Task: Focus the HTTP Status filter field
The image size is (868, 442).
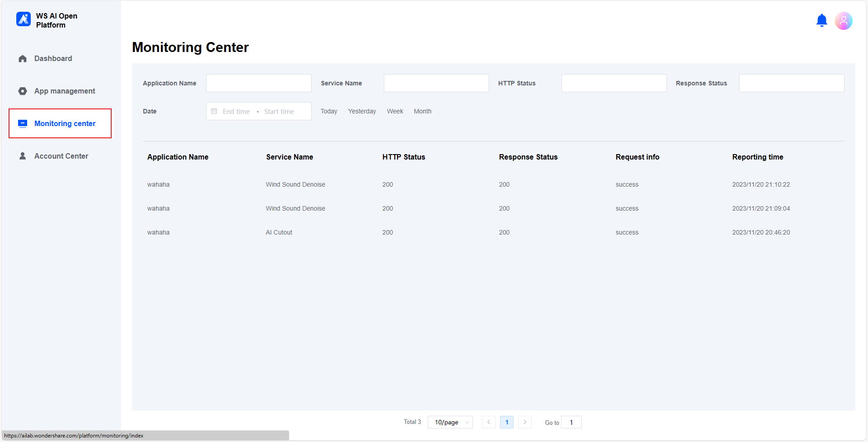Action: 614,83
